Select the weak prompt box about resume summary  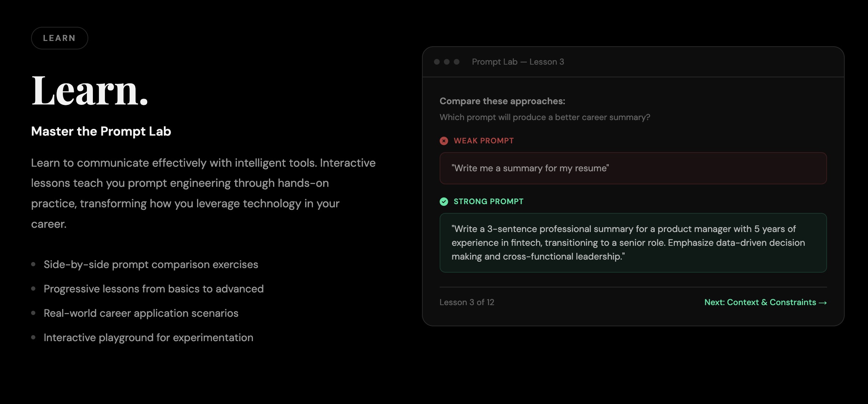click(633, 168)
